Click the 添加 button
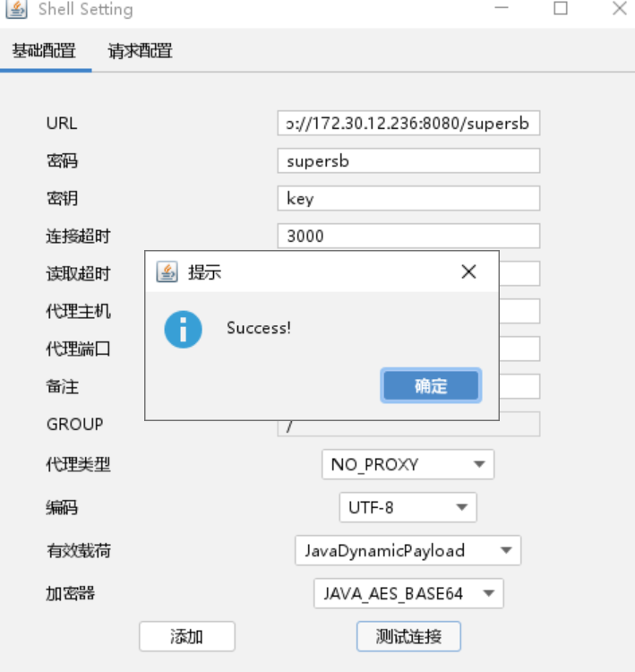Viewport: 635px width, 672px height. 187,636
